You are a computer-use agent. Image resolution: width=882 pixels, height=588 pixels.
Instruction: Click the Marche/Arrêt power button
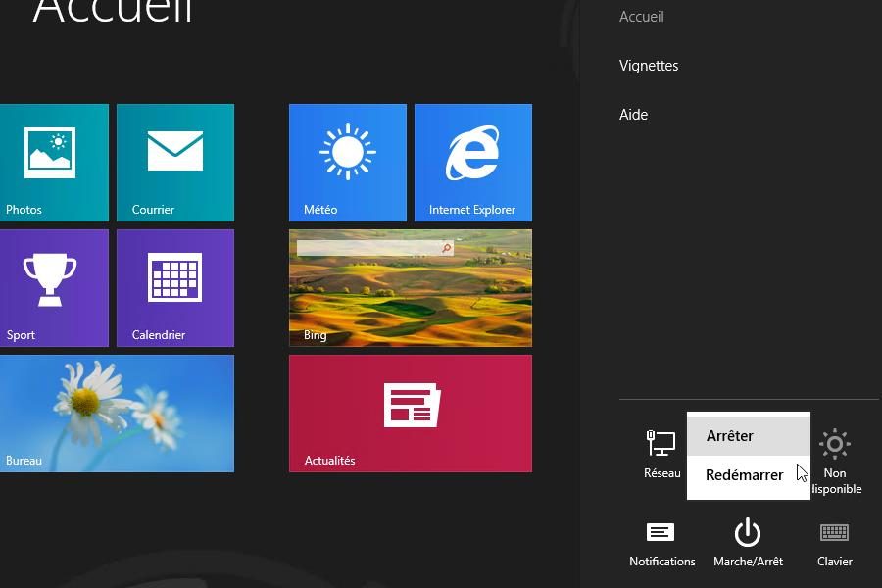click(748, 543)
